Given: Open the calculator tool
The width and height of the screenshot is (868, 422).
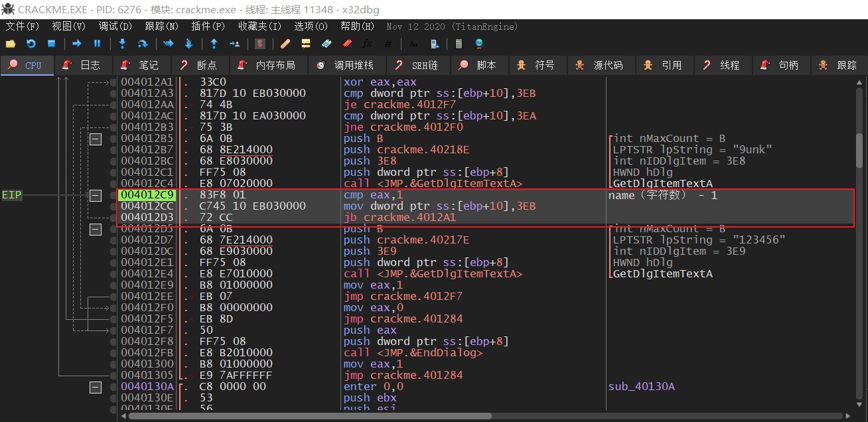Looking at the screenshot, I should coord(458,44).
